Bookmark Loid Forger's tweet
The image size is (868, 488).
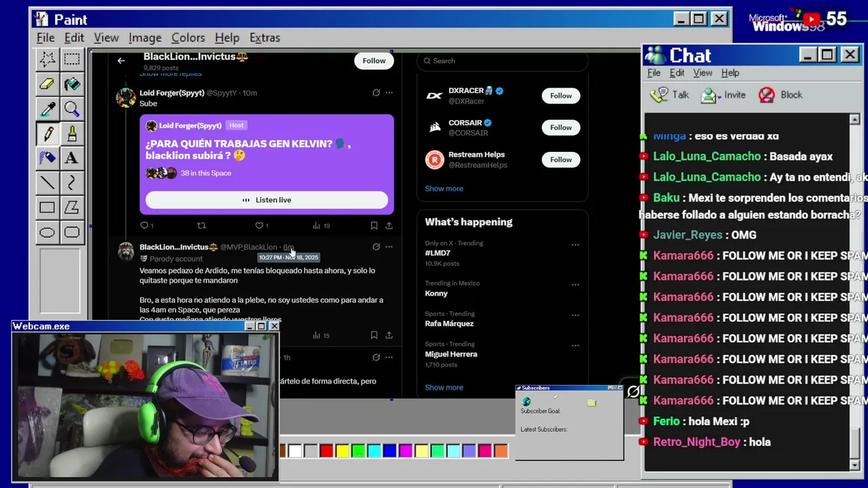[374, 226]
